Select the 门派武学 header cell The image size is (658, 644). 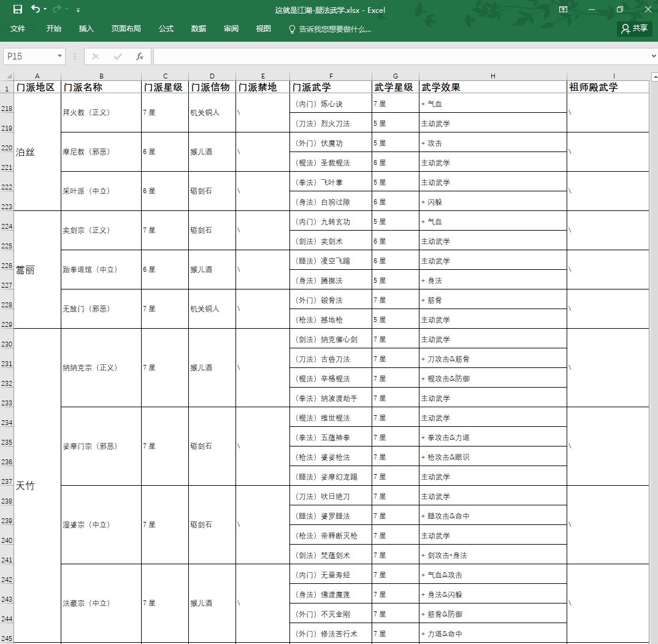(331, 87)
